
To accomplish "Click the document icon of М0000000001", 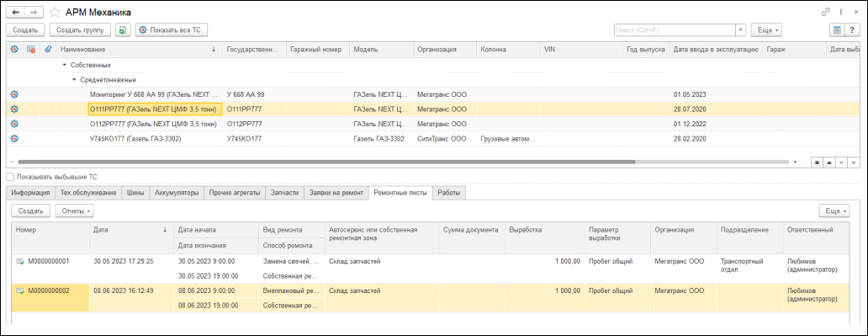I will click(x=20, y=261).
